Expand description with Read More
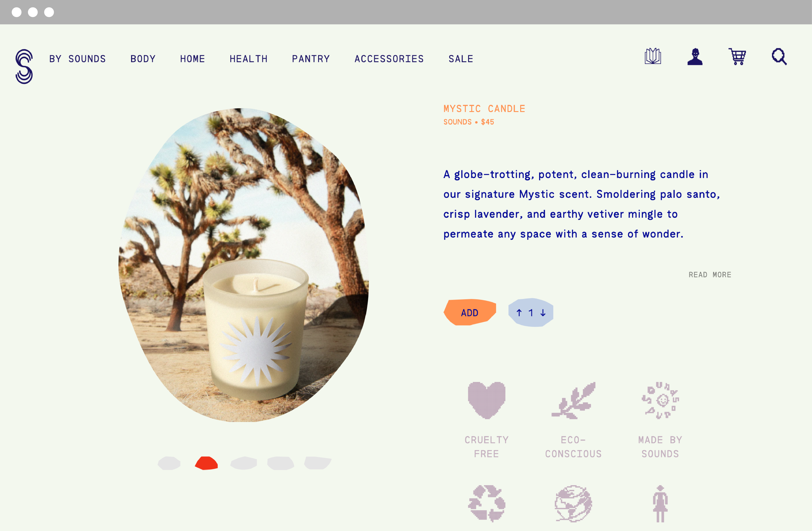 pyautogui.click(x=710, y=275)
